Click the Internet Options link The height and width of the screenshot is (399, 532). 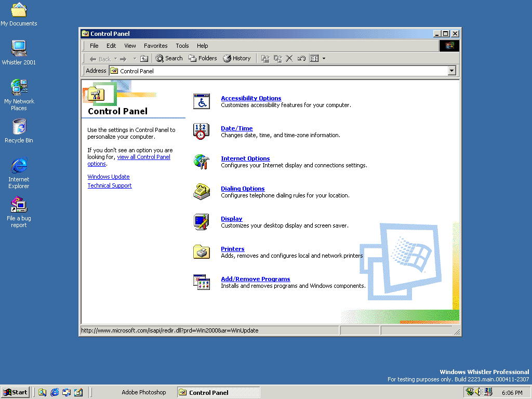click(245, 158)
